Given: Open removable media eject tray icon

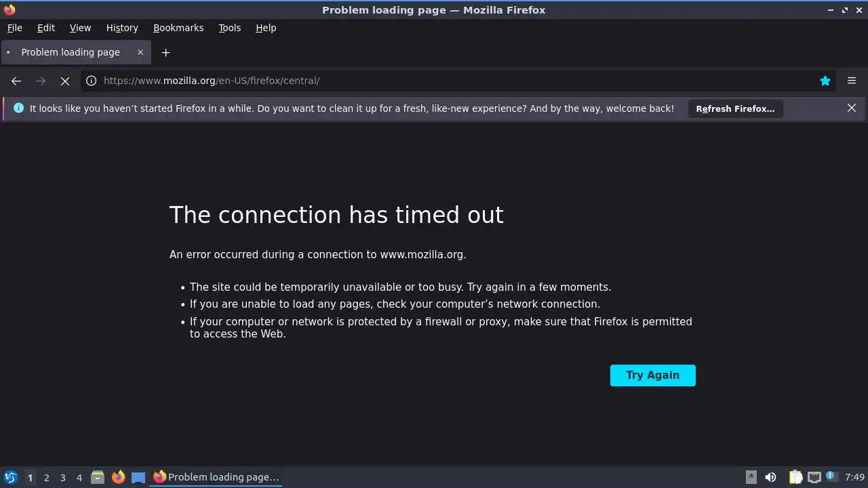Looking at the screenshot, I should coord(751,477).
